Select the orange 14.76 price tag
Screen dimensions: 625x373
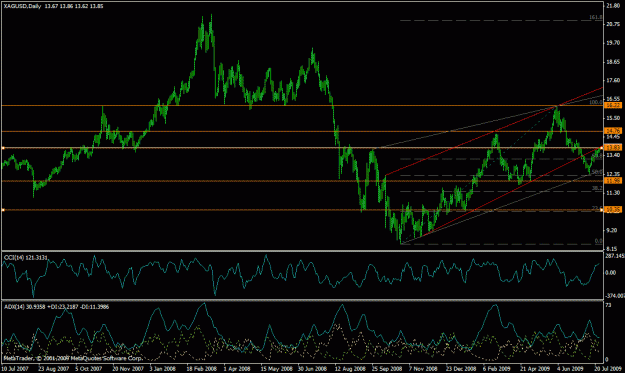[x=613, y=131]
